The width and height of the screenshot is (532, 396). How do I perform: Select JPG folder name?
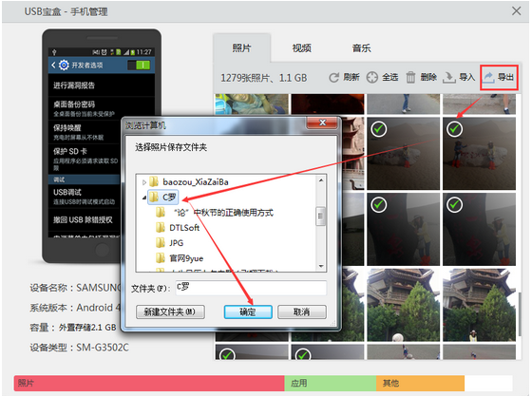pyautogui.click(x=176, y=243)
